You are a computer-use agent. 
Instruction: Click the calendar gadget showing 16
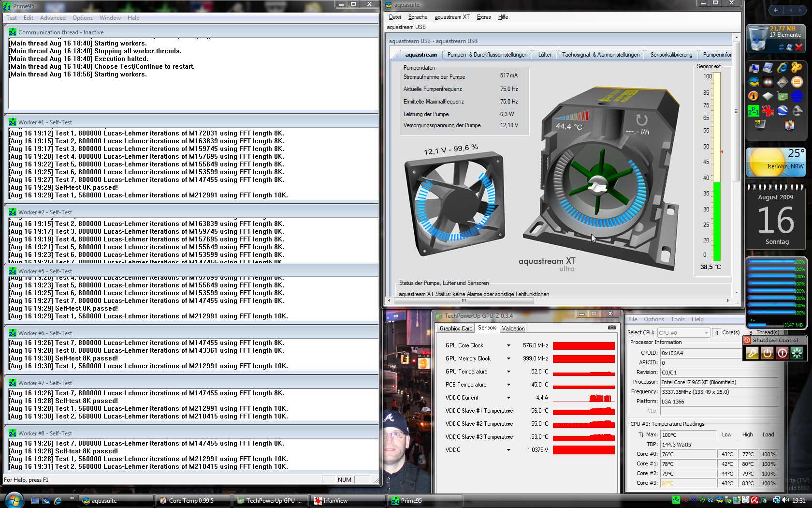pos(776,217)
